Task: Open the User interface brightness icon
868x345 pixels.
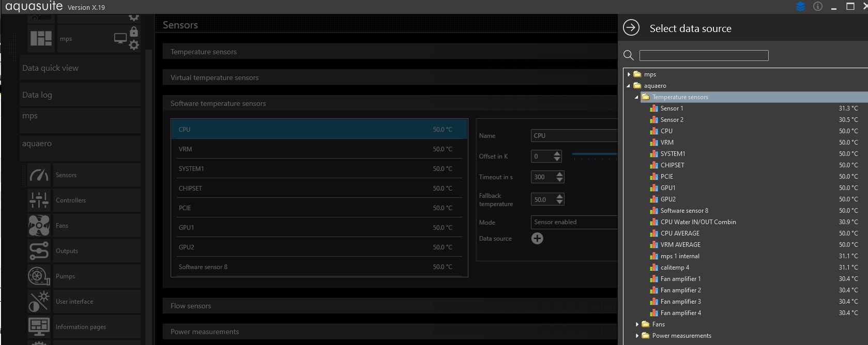Action: pyautogui.click(x=39, y=302)
